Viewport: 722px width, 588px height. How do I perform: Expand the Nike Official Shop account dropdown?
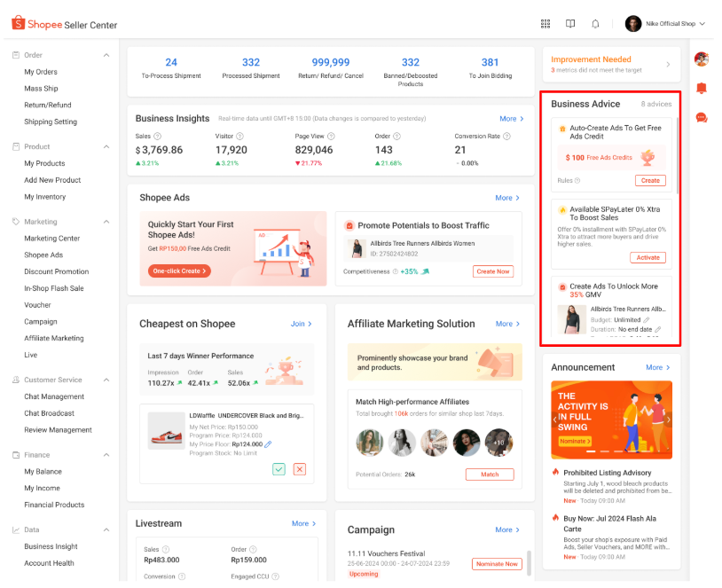coord(702,24)
